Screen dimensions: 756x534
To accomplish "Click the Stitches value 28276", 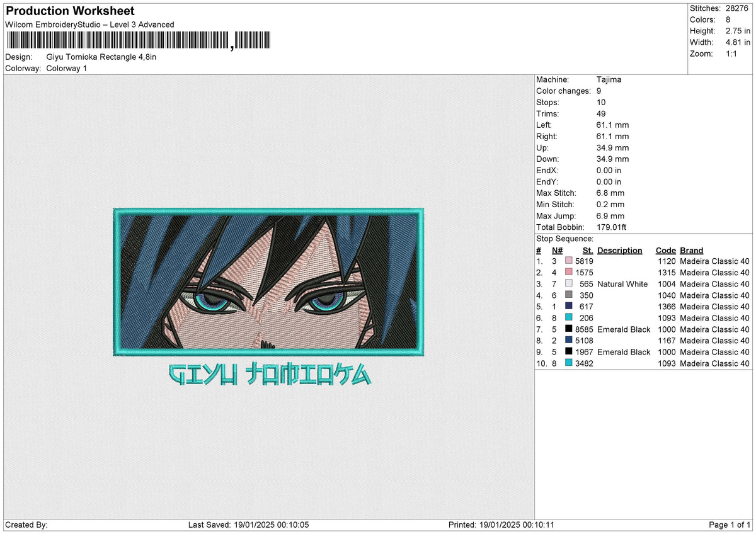I will [738, 8].
